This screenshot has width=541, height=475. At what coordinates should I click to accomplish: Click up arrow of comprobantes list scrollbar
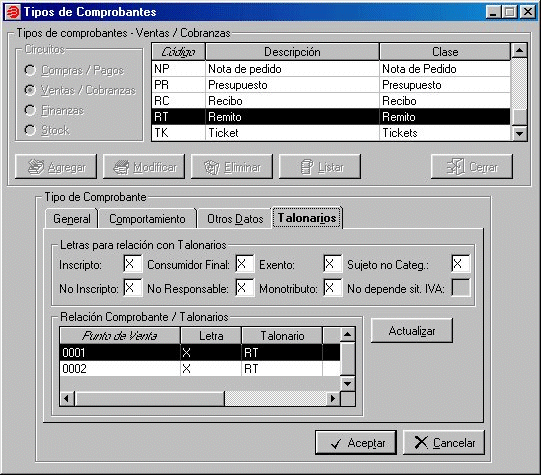point(519,51)
